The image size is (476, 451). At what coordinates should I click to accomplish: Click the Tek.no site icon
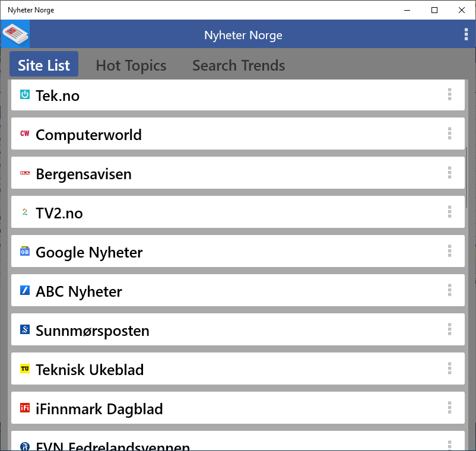pos(23,94)
